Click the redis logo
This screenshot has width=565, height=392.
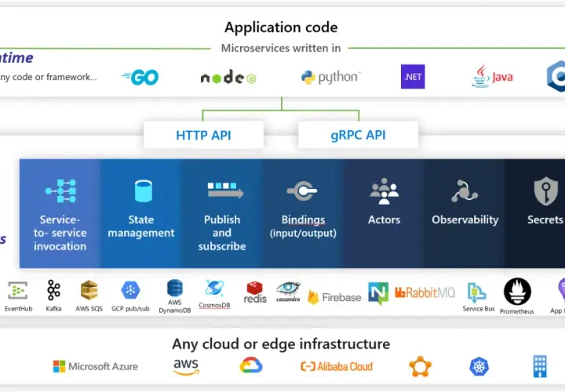coord(255,292)
